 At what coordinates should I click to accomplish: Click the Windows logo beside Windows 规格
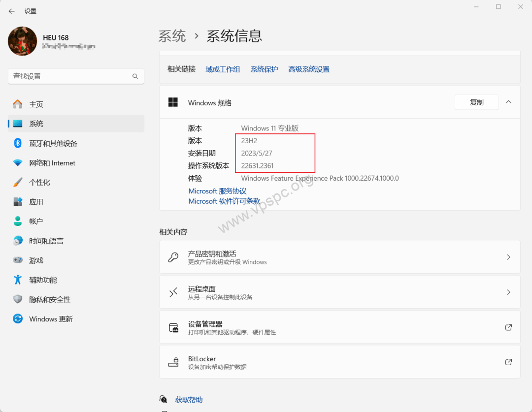click(173, 102)
